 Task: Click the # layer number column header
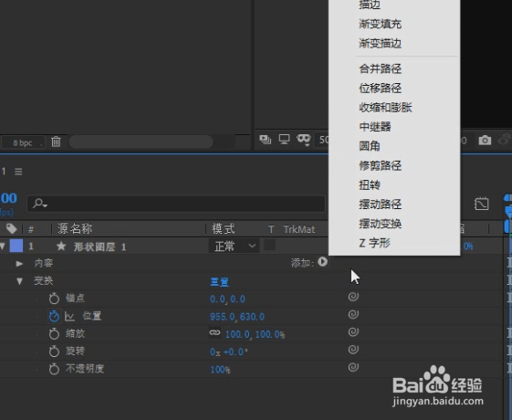pyautogui.click(x=31, y=229)
